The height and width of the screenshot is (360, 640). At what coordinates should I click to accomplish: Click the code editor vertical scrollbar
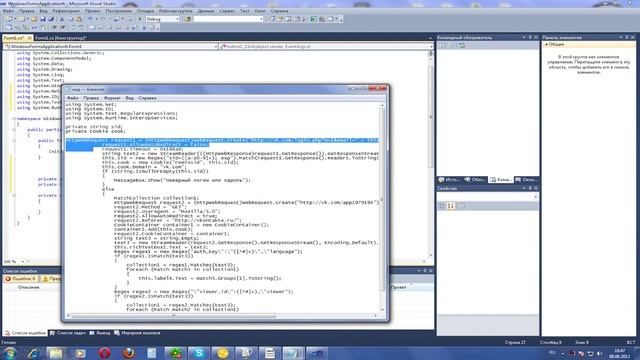[431, 155]
